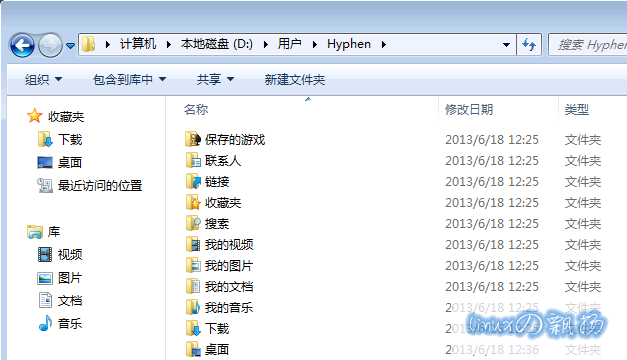Viewport: 627px width, 360px height.
Task: Select the 搜索 folder icon in file list
Action: tap(193, 224)
